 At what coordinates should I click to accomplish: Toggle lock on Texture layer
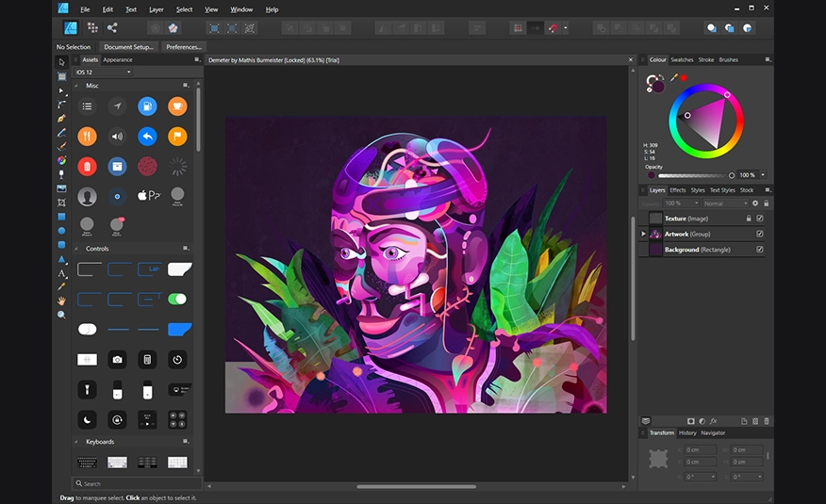[x=748, y=218]
